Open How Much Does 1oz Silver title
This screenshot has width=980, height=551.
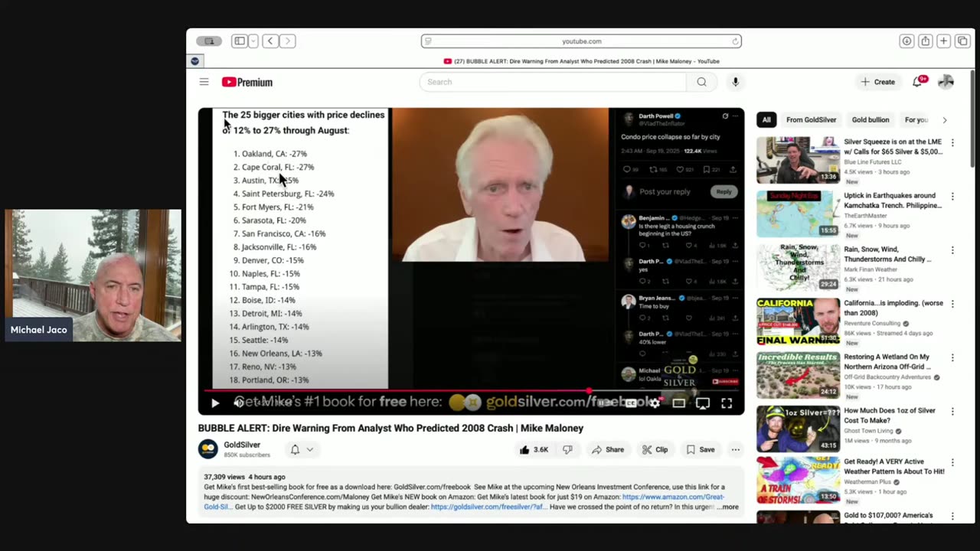(x=890, y=416)
